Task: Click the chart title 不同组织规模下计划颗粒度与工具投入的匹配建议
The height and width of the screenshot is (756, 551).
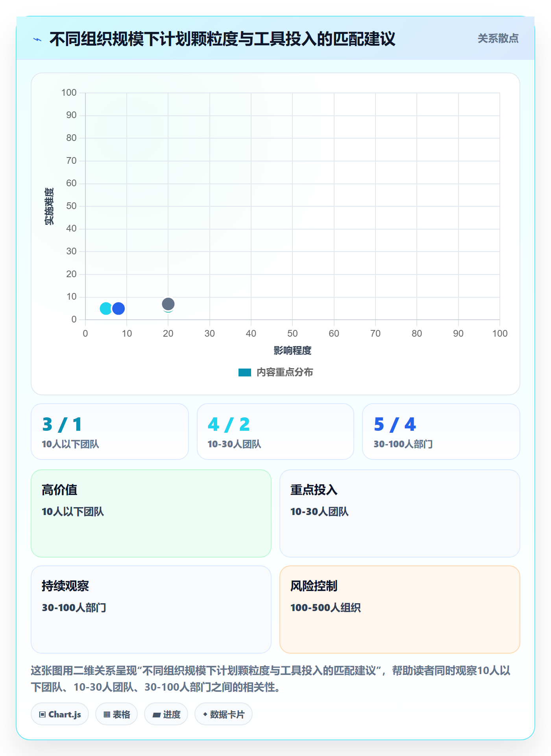Action: (222, 39)
